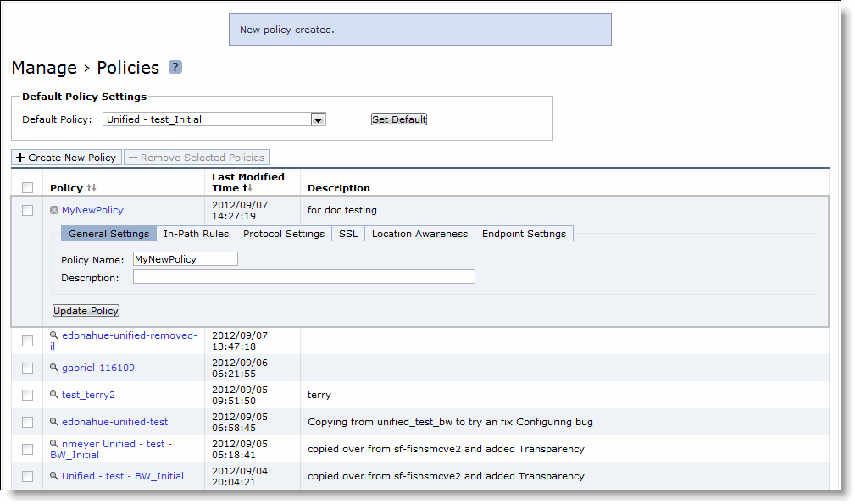Image resolution: width=855 pixels, height=504 pixels.
Task: Collapse MyNewPolicy using its close icon
Action: [x=54, y=210]
